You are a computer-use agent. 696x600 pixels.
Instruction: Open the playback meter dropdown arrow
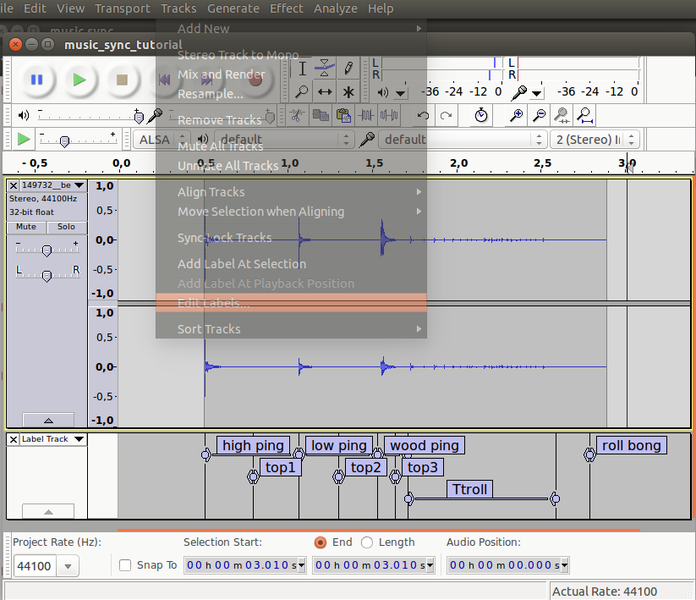(401, 93)
